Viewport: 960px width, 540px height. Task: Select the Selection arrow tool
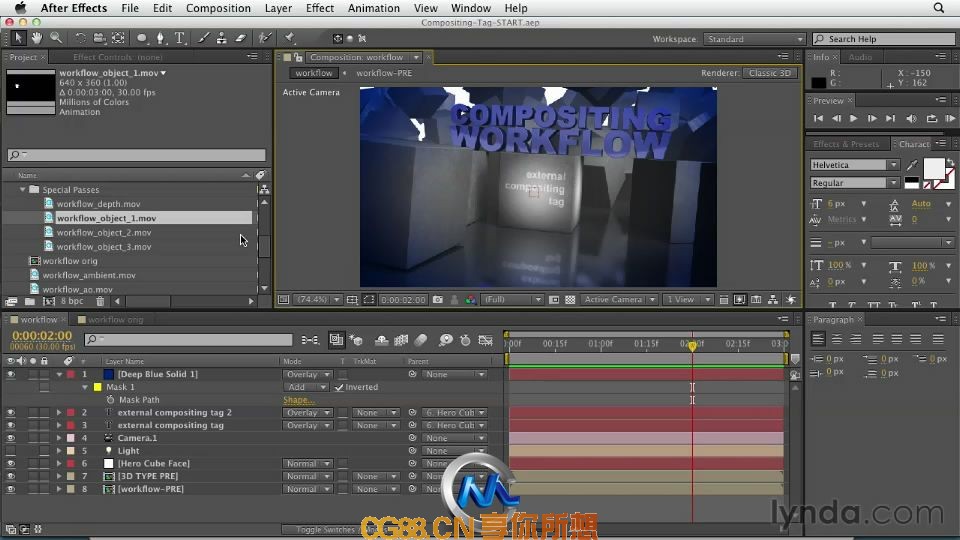tap(18, 38)
